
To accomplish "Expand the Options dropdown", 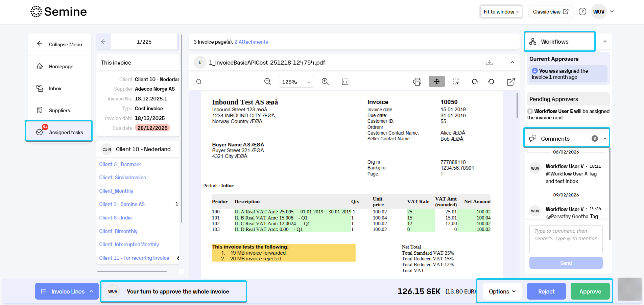I will [502, 291].
